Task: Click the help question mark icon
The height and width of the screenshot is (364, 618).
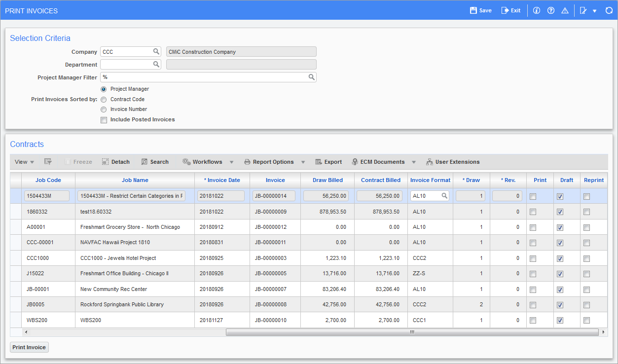Action: (x=550, y=10)
